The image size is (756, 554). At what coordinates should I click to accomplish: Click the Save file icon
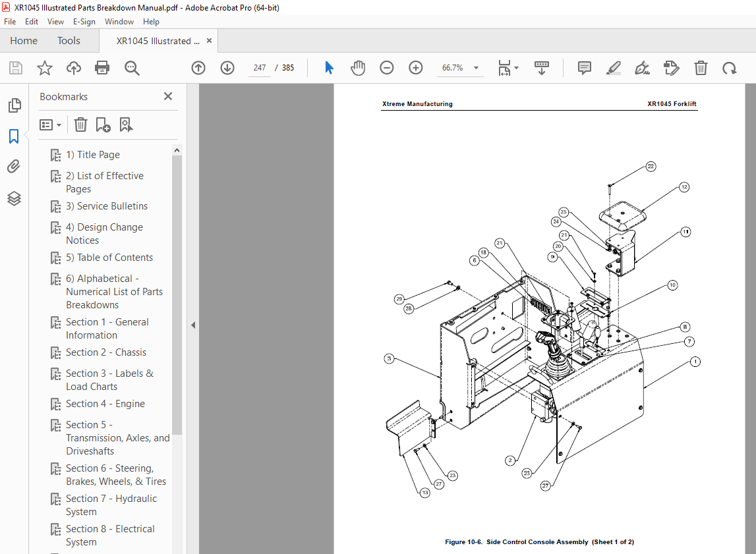(16, 68)
